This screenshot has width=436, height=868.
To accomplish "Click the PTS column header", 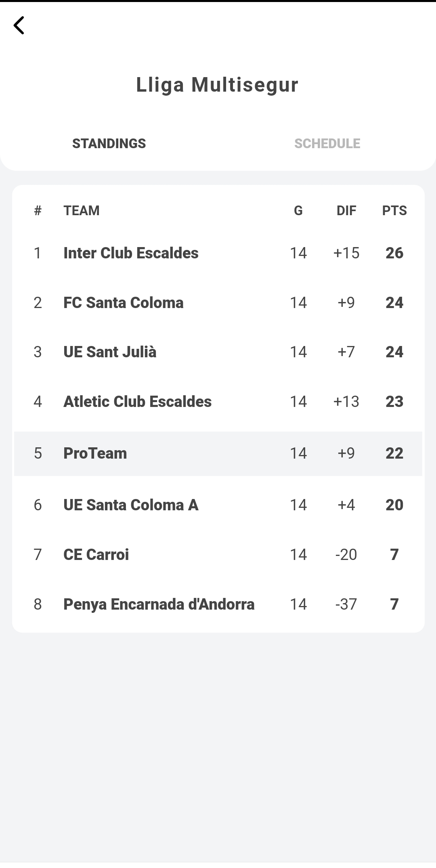I will tap(394, 211).
